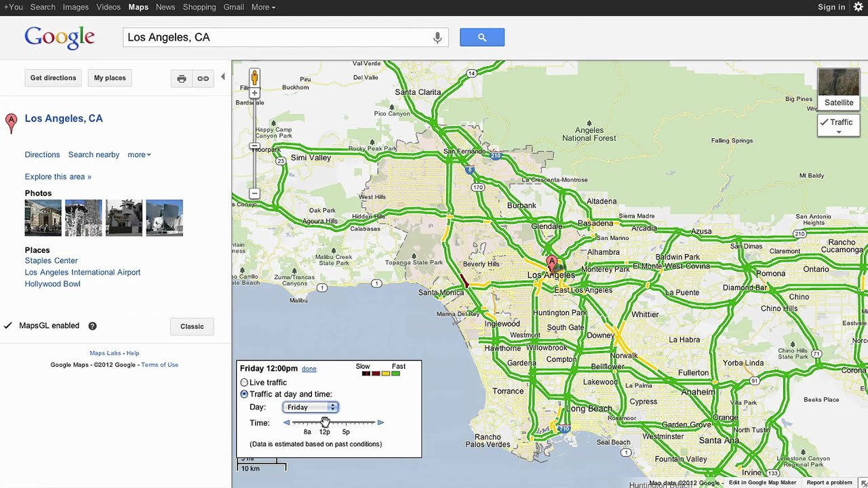Viewport: 868px width, 488px height.
Task: Click the print icon
Action: pyautogui.click(x=182, y=79)
